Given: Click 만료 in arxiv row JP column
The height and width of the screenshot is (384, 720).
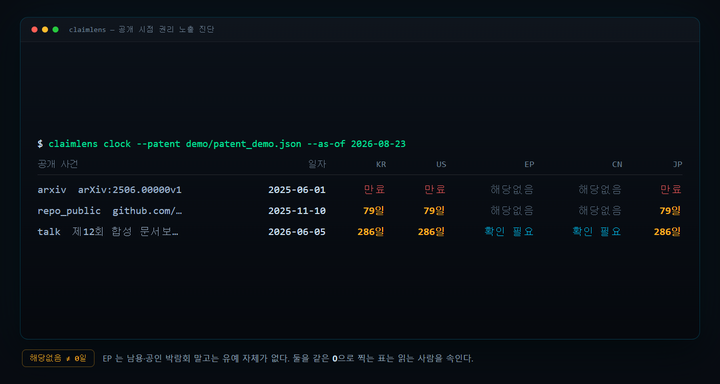Looking at the screenshot, I should coord(671,189).
